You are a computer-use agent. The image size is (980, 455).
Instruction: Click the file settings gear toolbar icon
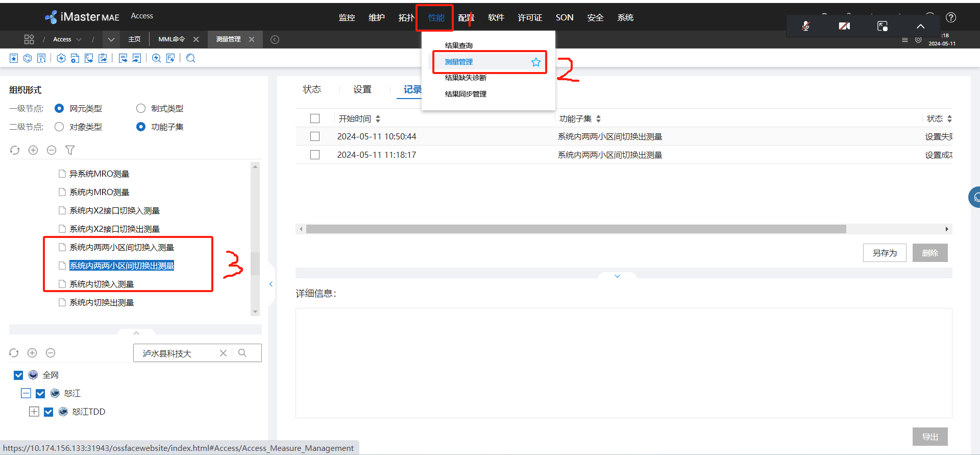pos(75,58)
